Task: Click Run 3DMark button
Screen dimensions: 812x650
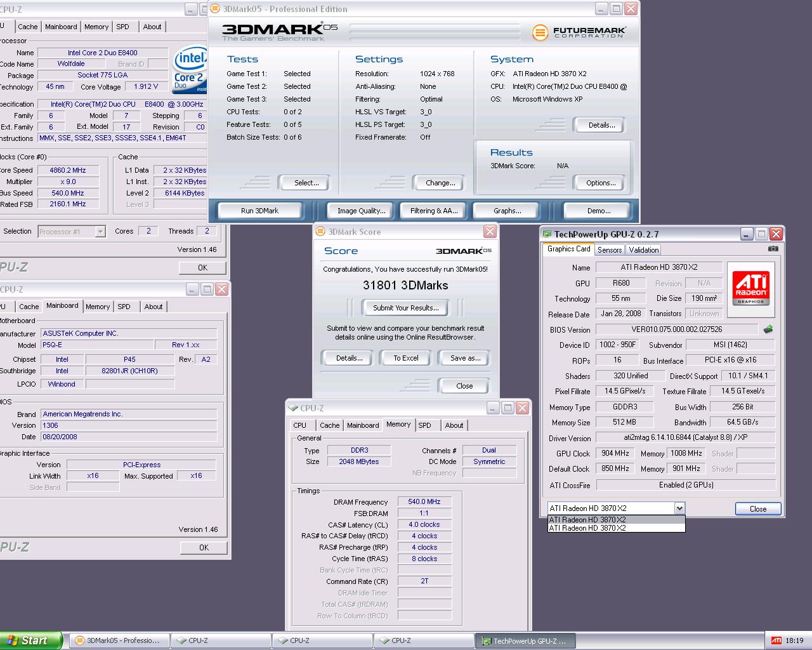Action: [x=259, y=211]
